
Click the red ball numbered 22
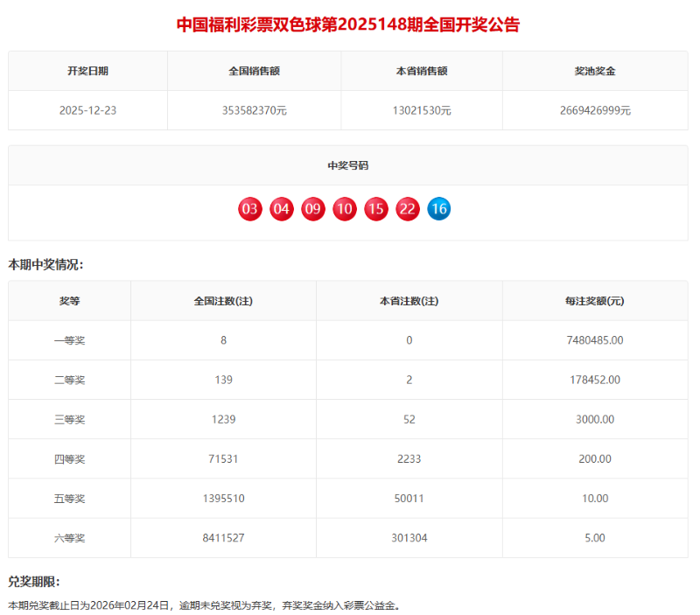point(408,209)
